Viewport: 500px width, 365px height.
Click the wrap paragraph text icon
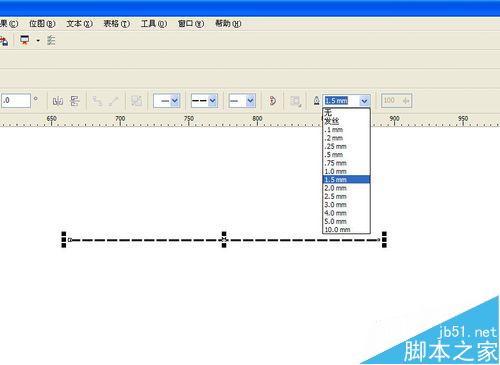295,101
